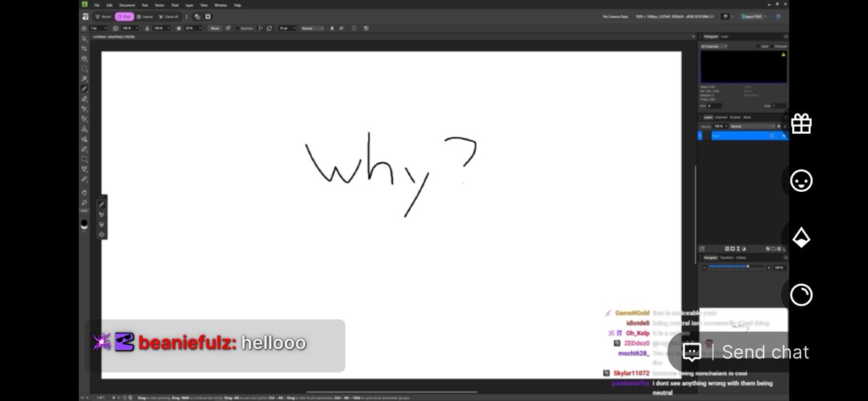Select the Move tool in left toolbar
This screenshot has width=868, height=401.
coord(85,39)
